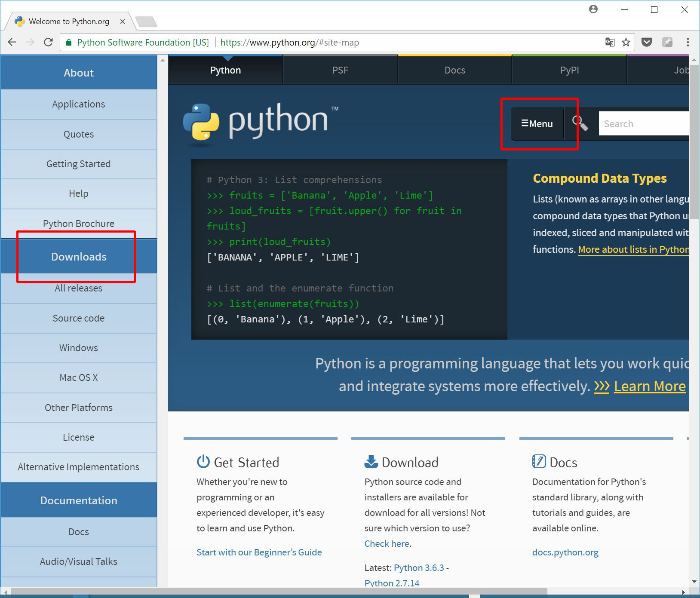
Task: Open 'Start with our Beginner's Guide' link
Action: click(259, 552)
